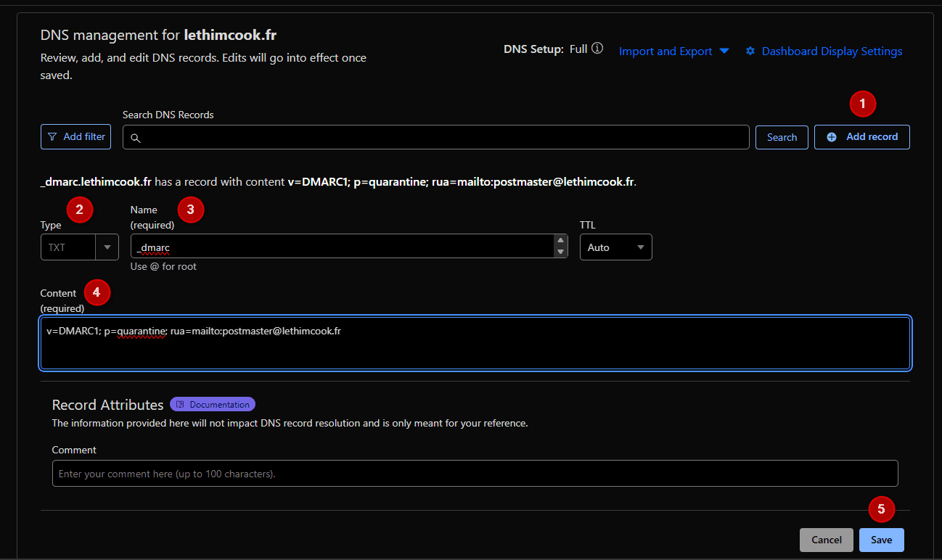Open the Documentation badge in Record Attributes
The width and height of the screenshot is (942, 560).
click(213, 405)
